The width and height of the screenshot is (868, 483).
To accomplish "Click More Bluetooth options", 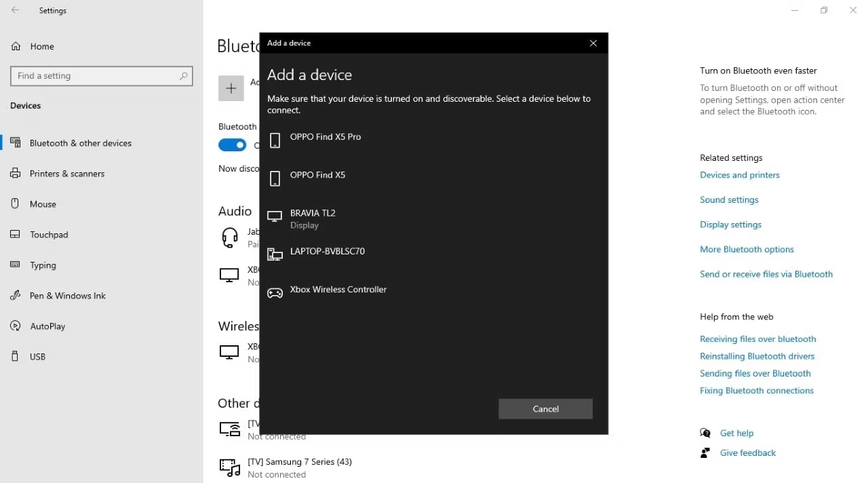I will (747, 249).
